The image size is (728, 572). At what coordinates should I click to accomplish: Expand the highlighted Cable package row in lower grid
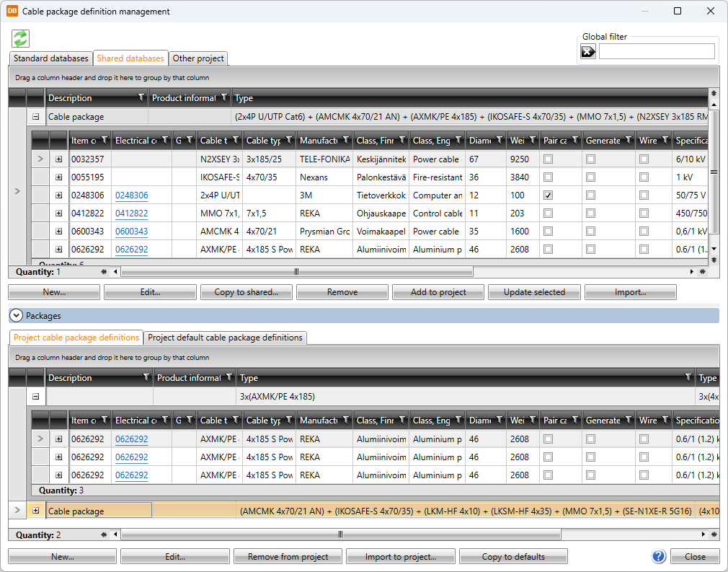click(36, 511)
